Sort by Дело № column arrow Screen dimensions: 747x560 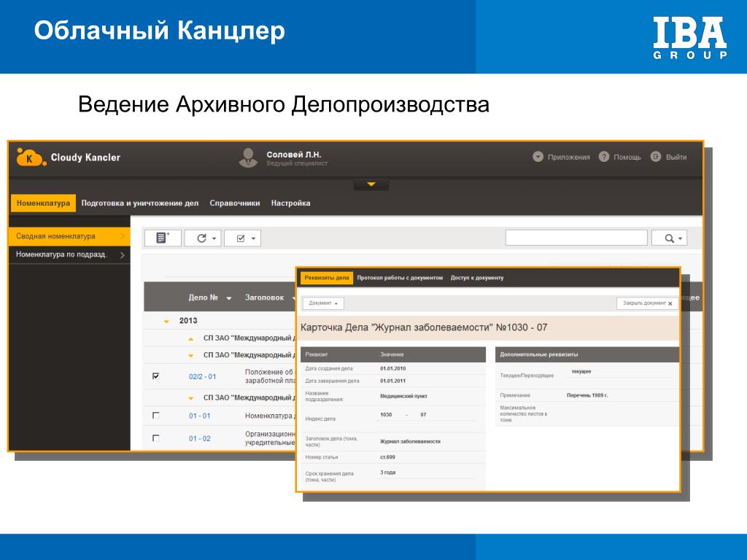(x=228, y=298)
